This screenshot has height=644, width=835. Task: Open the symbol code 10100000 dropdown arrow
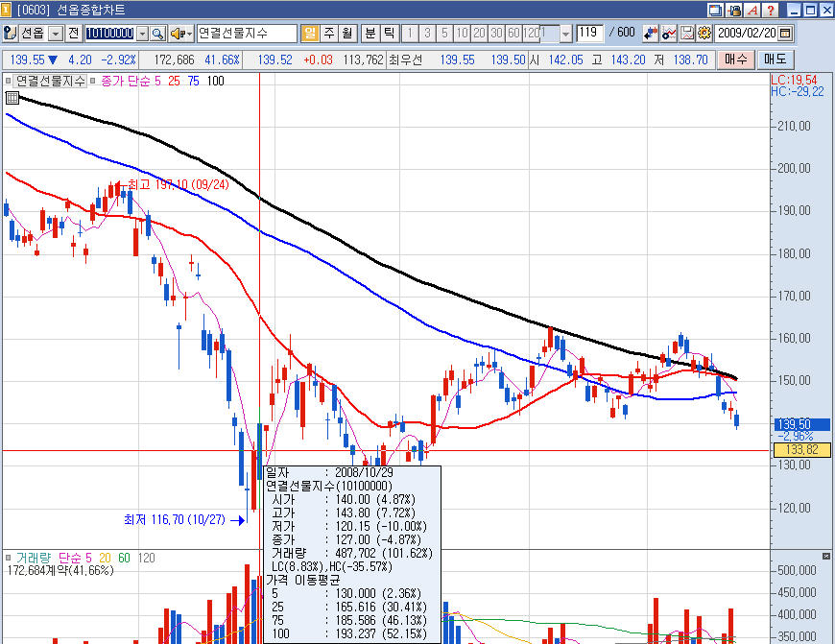tap(143, 34)
